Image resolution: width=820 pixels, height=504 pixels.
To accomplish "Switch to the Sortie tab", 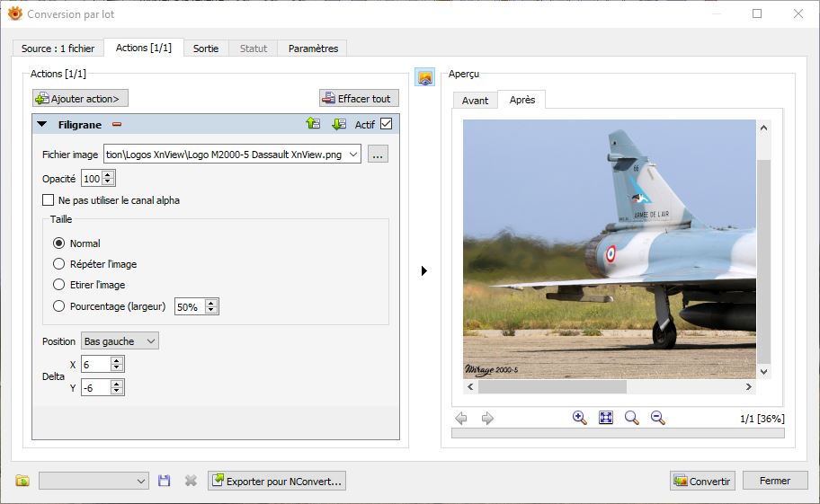I will (206, 49).
